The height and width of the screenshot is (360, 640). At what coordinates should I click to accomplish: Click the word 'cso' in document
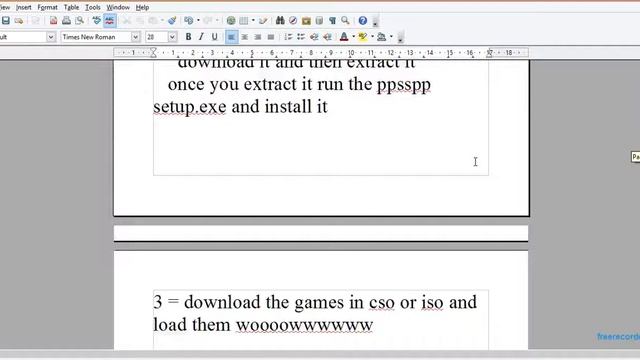(382, 302)
